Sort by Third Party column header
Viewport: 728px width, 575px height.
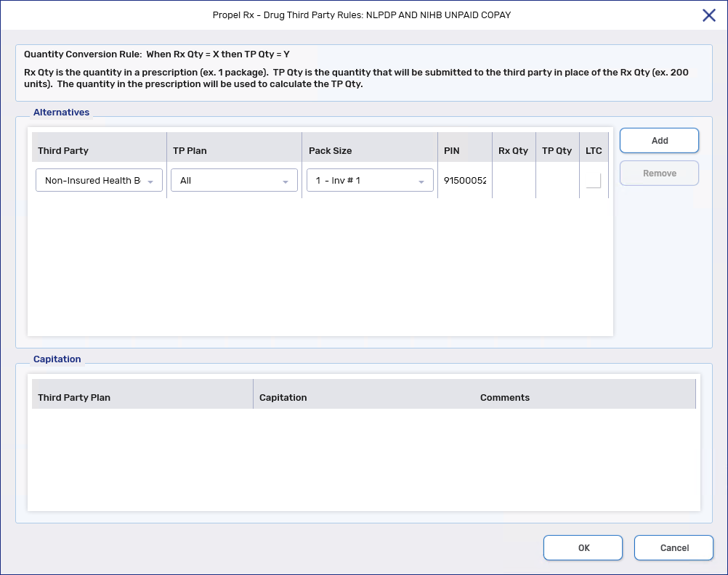pos(63,151)
